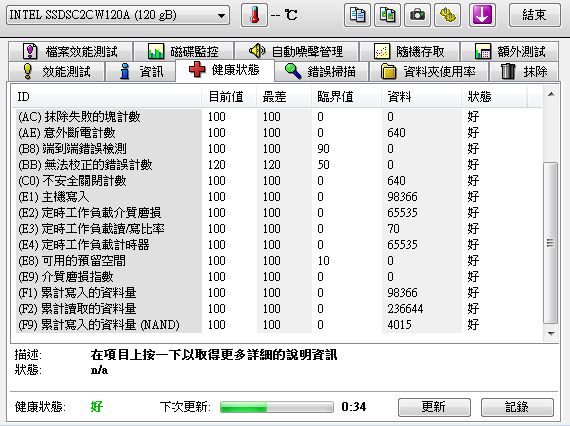Switch to the 磁碟監控 tab

coord(184,51)
